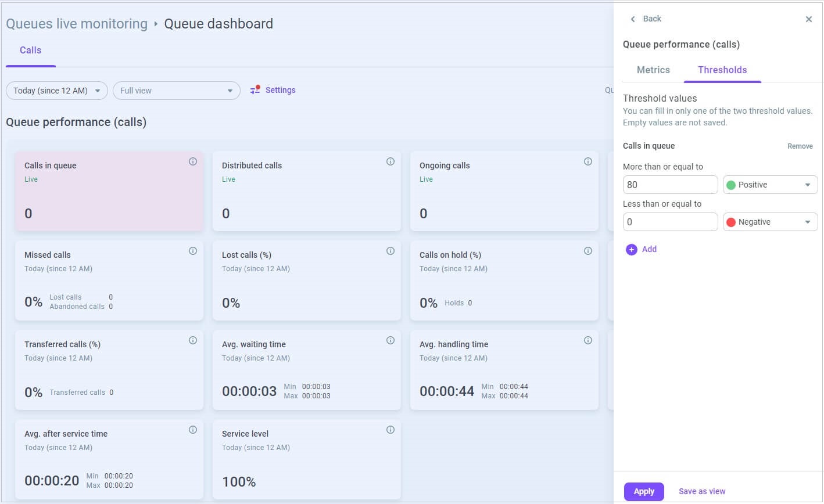Click the Avg. waiting time 00:00:03 value
Image resolution: width=824 pixels, height=504 pixels.
point(249,391)
